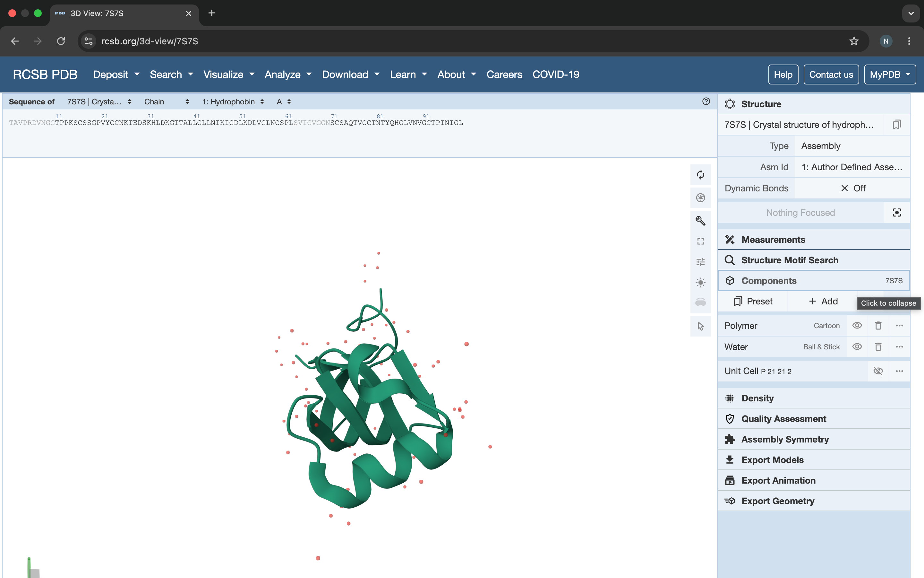Viewport: 924px width, 578px height.
Task: Open the Chain mode dropdown in sequence bar
Action: (167, 102)
